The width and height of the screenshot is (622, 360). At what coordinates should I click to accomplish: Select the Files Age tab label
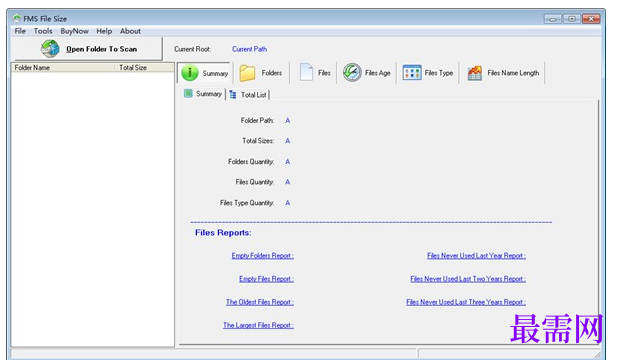pyautogui.click(x=378, y=73)
